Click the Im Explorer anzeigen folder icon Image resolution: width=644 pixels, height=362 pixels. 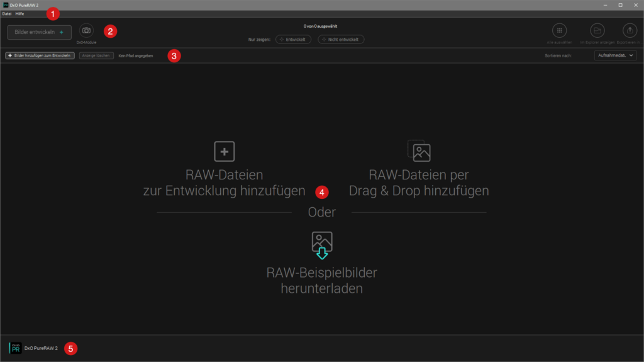(597, 30)
